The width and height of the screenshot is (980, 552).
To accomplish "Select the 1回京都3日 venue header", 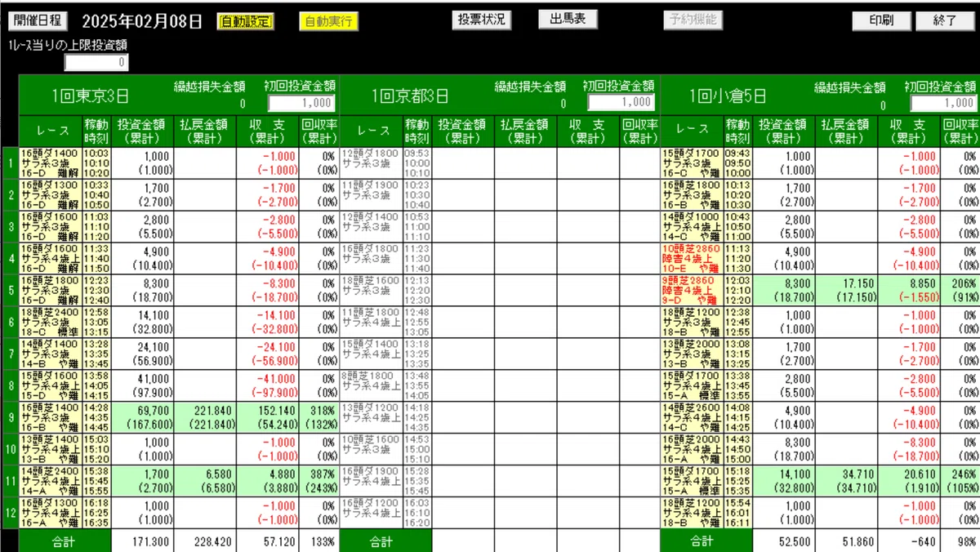I will click(410, 96).
